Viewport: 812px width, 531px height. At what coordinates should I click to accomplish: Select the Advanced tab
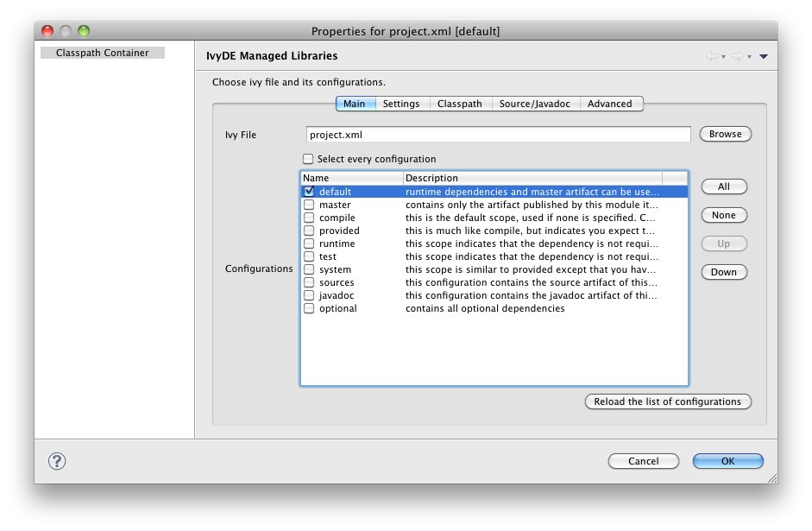click(x=610, y=104)
